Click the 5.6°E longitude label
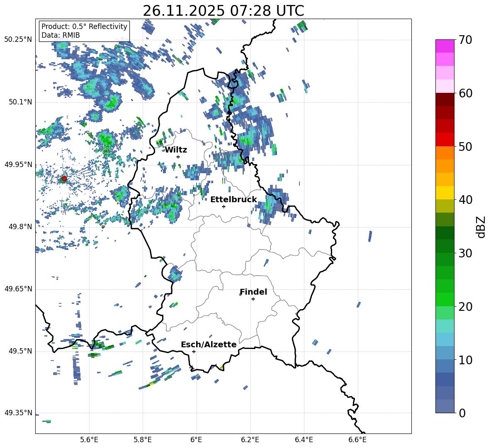This screenshot has width=491, height=448. [x=89, y=440]
